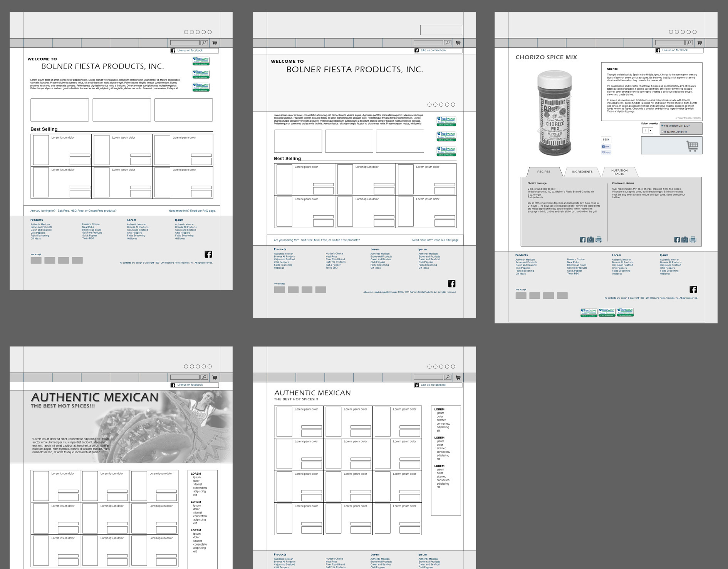Click the camera icon under the Chorizo Sausage recipe
The image size is (728, 569).
pyautogui.click(x=590, y=240)
